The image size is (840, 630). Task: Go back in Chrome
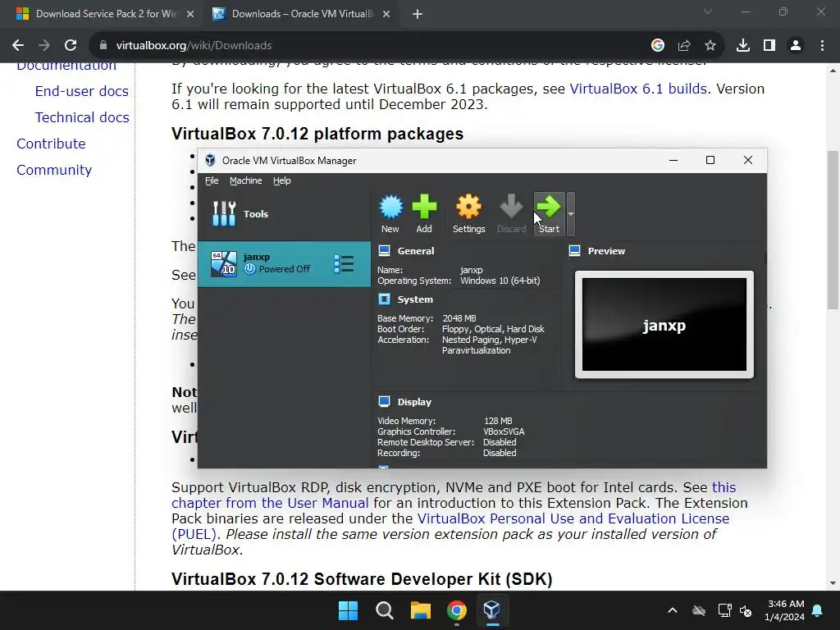(18, 46)
